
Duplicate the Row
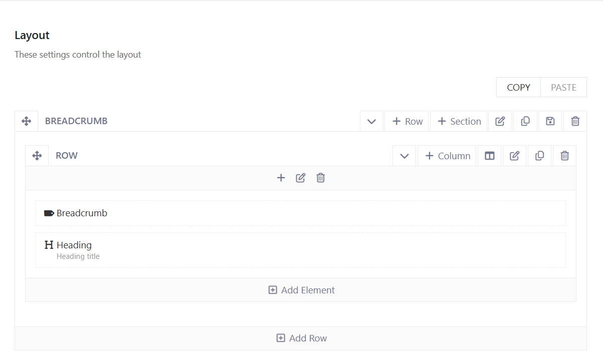[539, 156]
